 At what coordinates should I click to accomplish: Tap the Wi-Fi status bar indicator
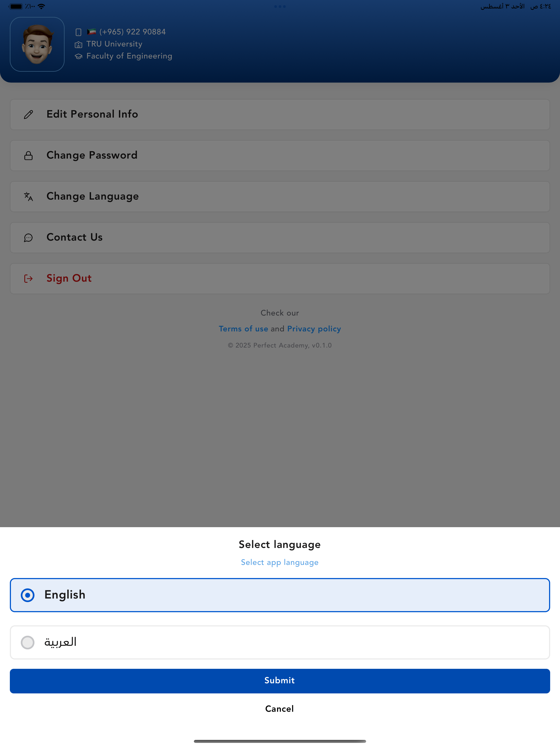(41, 6)
